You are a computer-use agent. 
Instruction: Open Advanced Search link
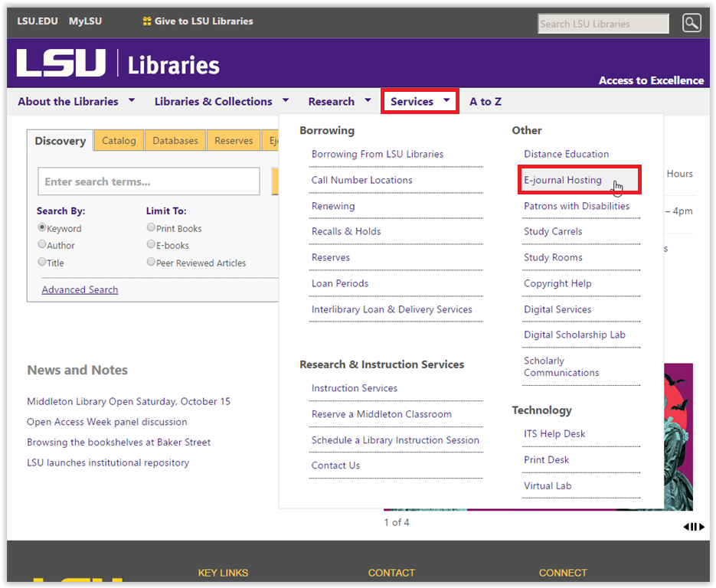(x=80, y=289)
